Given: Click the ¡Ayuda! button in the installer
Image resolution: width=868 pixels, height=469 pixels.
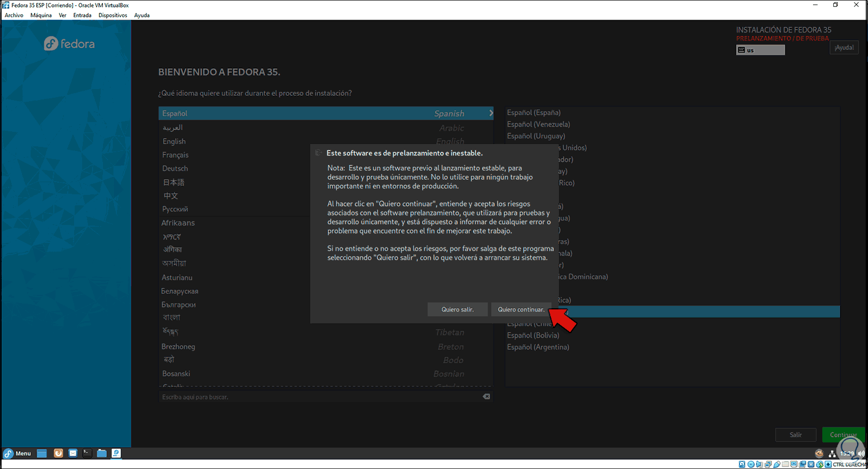Looking at the screenshot, I should pos(844,47).
